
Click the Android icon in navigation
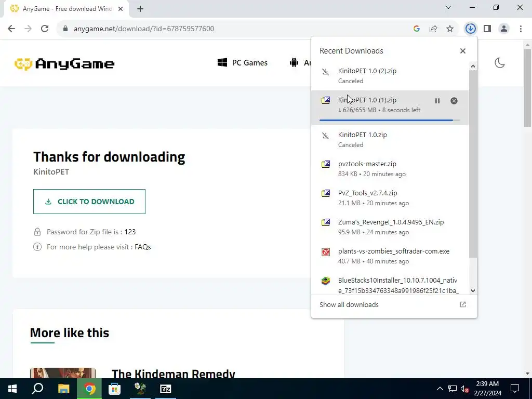pyautogui.click(x=294, y=62)
